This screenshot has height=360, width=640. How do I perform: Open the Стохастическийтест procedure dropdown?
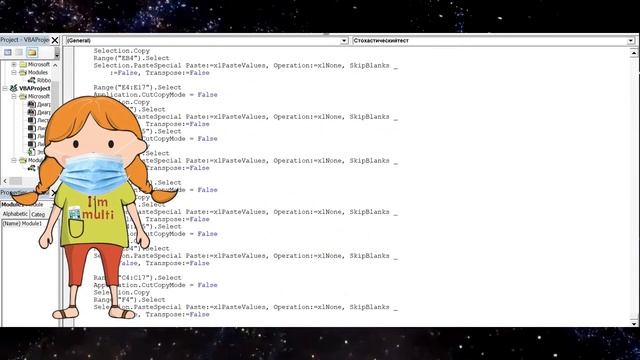pyautogui.click(x=493, y=40)
